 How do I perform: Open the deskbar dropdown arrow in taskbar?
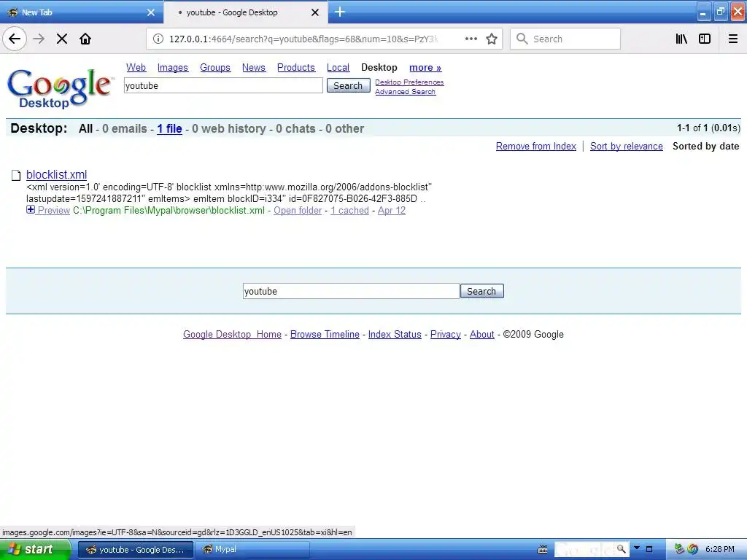pos(637,548)
